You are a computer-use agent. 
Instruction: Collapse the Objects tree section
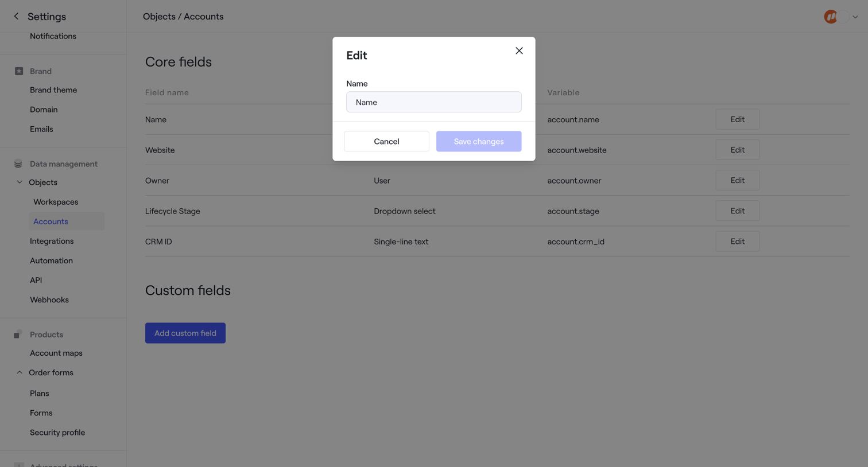(x=20, y=182)
